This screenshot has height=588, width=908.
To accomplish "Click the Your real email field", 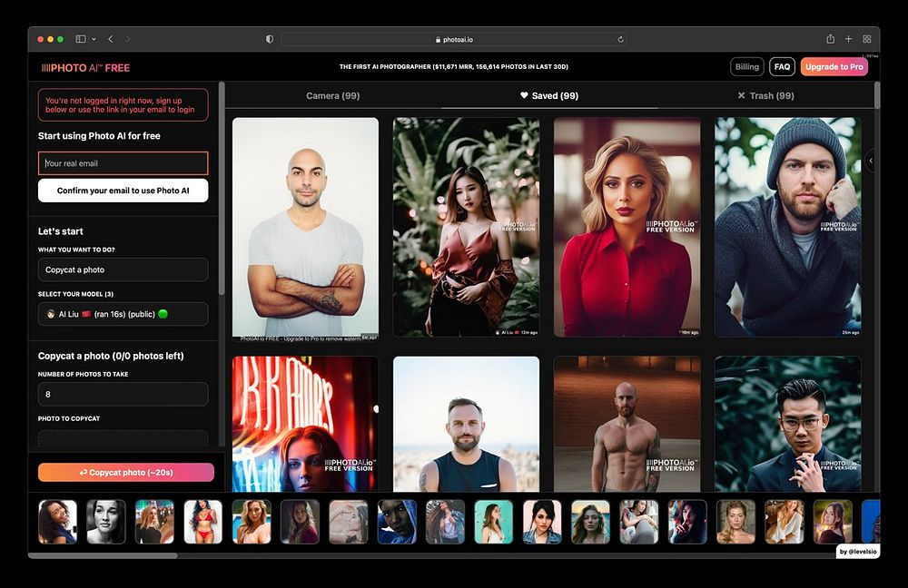I will (123, 163).
